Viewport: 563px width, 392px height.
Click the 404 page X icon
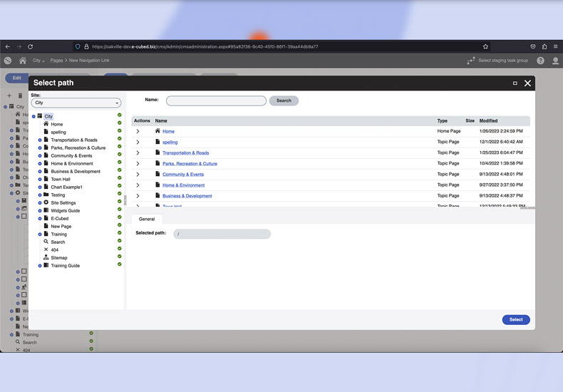pyautogui.click(x=46, y=250)
